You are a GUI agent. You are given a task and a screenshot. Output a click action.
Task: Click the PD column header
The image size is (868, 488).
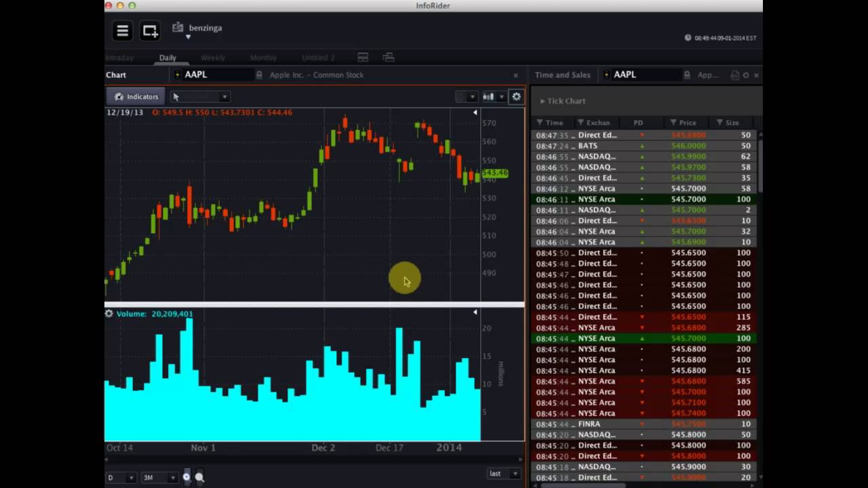638,123
